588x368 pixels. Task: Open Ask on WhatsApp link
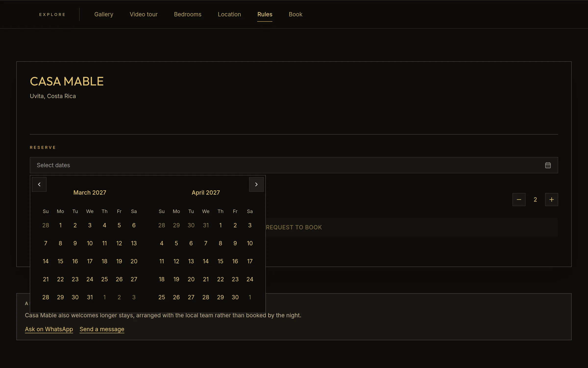(49, 329)
